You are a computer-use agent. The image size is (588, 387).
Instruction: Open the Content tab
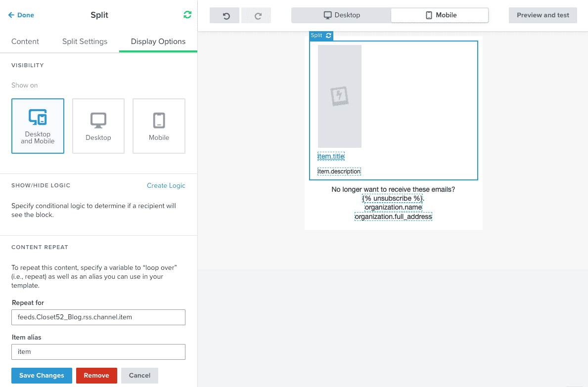pos(25,42)
